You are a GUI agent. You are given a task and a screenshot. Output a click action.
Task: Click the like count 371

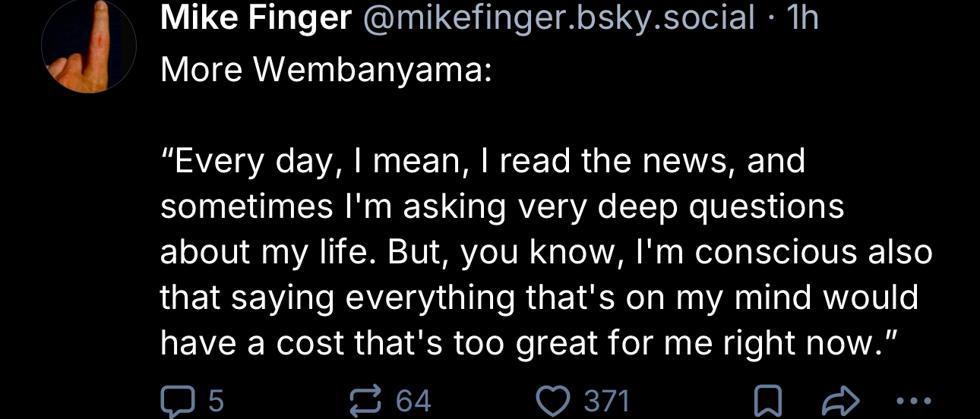point(605,400)
